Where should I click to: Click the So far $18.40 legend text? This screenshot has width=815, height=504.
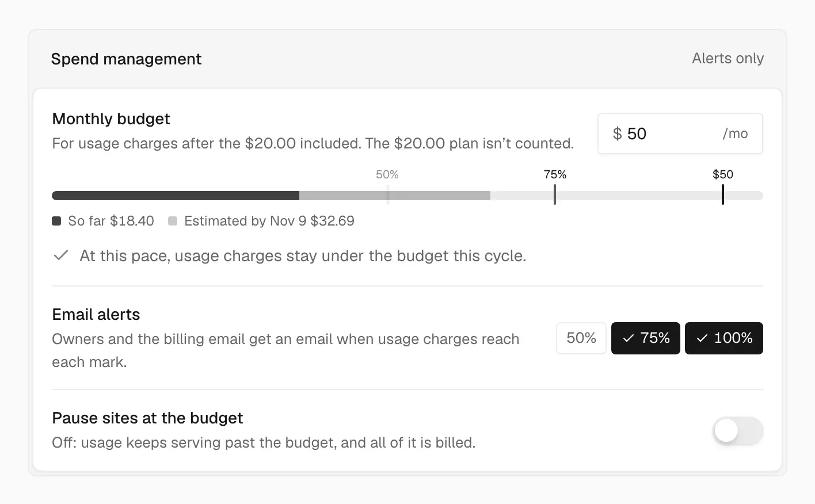(x=111, y=221)
